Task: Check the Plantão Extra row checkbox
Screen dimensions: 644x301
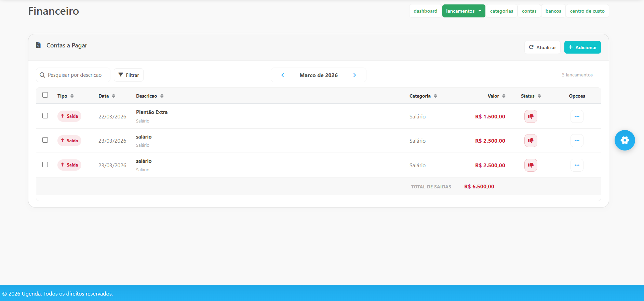Action: 45,116
